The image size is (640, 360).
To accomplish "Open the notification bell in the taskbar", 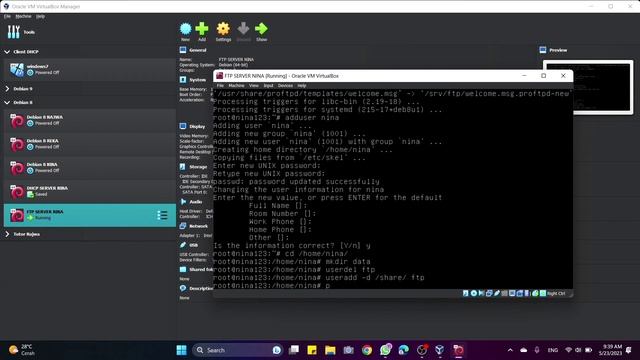I will [629, 350].
